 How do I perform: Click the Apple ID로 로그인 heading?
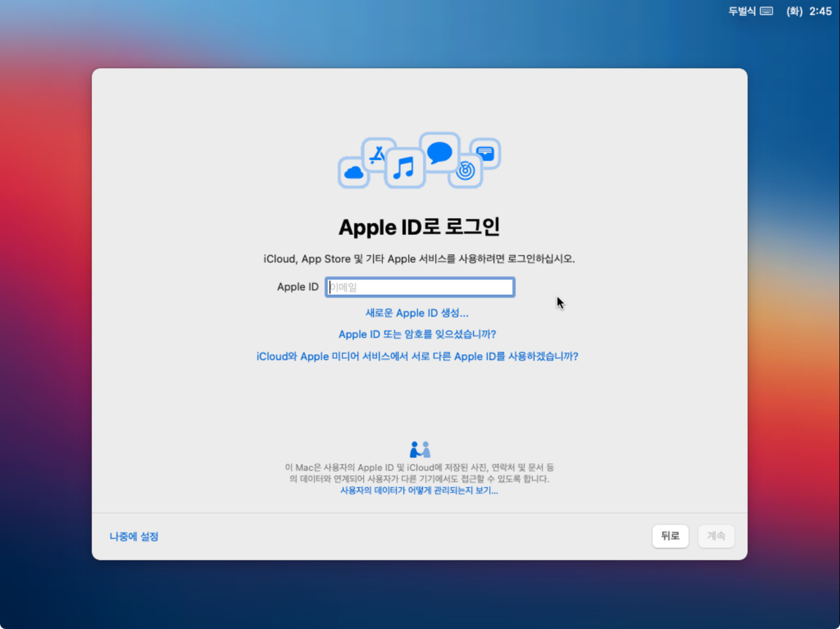click(419, 227)
